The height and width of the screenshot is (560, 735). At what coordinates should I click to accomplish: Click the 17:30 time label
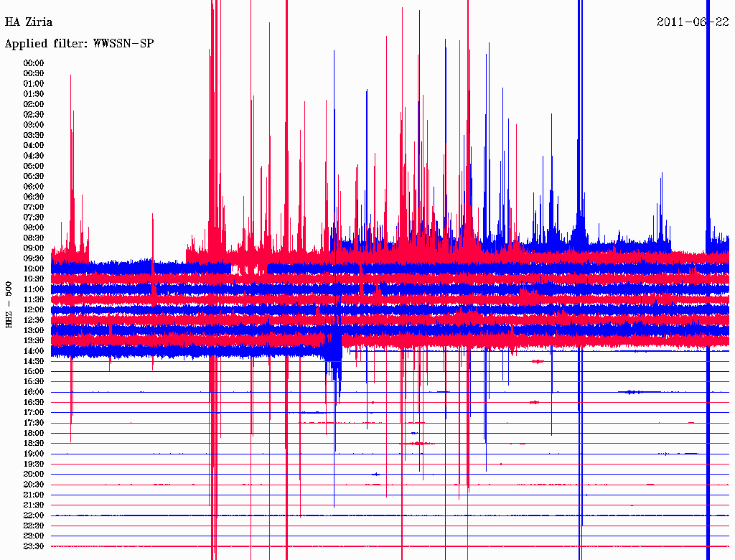tap(34, 424)
